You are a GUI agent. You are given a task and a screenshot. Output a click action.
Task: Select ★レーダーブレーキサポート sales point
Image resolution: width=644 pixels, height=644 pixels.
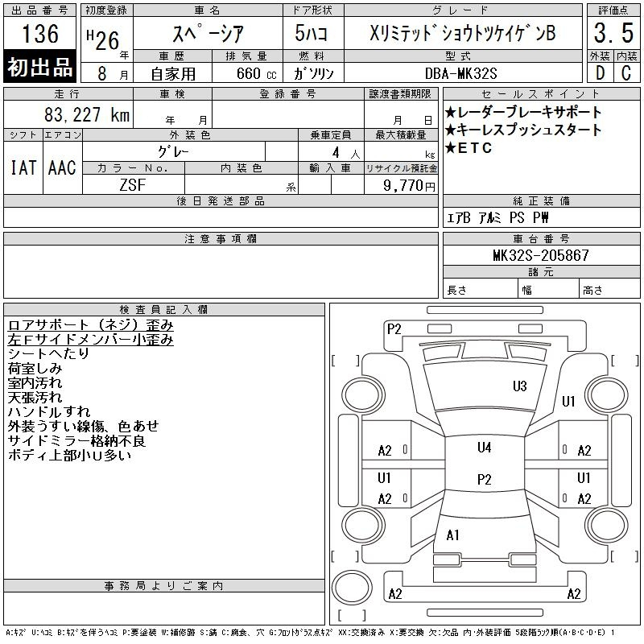pyautogui.click(x=523, y=112)
